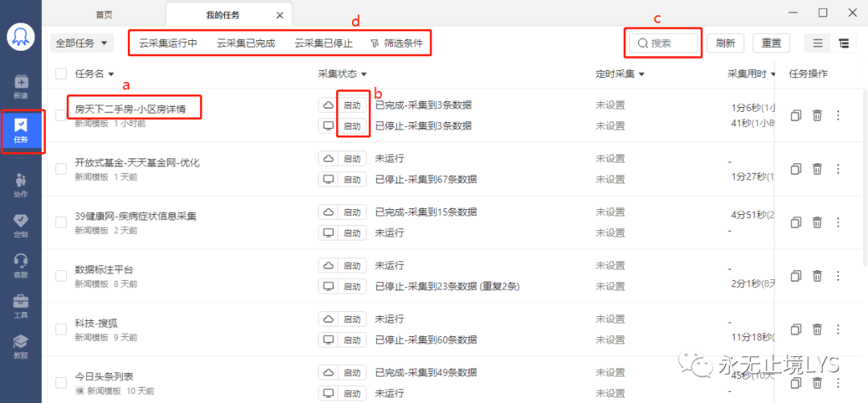The height and width of the screenshot is (403, 868).
Task: Delete the 数据标注平台 task
Action: pyautogui.click(x=817, y=275)
